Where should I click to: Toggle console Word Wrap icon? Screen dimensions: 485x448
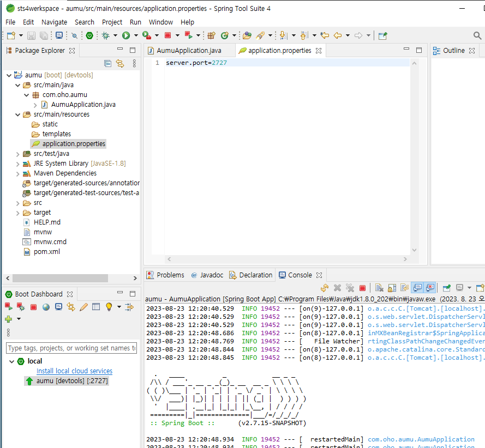point(405,288)
